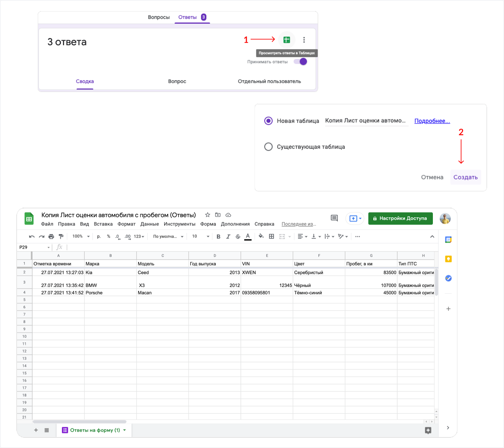Apply bold formatting in the toolbar

point(218,236)
